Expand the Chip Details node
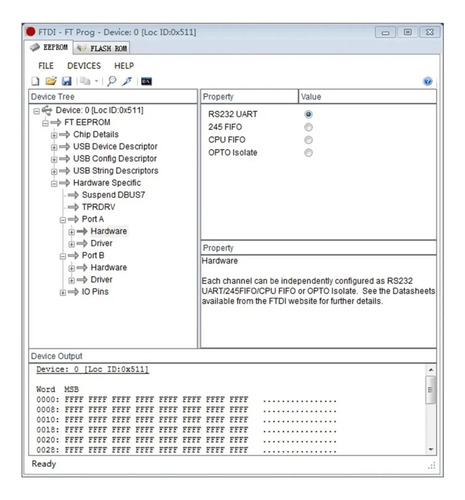Viewport: 465px width, 500px height. [x=54, y=135]
